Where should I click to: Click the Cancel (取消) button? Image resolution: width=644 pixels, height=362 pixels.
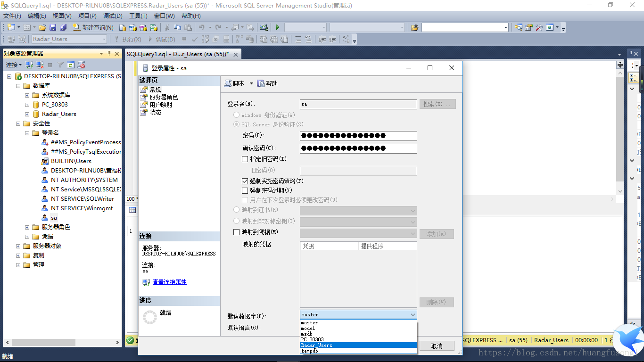[x=437, y=346]
